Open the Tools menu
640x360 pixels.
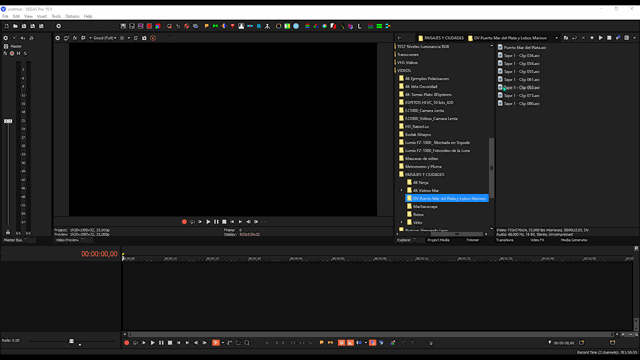[56, 16]
